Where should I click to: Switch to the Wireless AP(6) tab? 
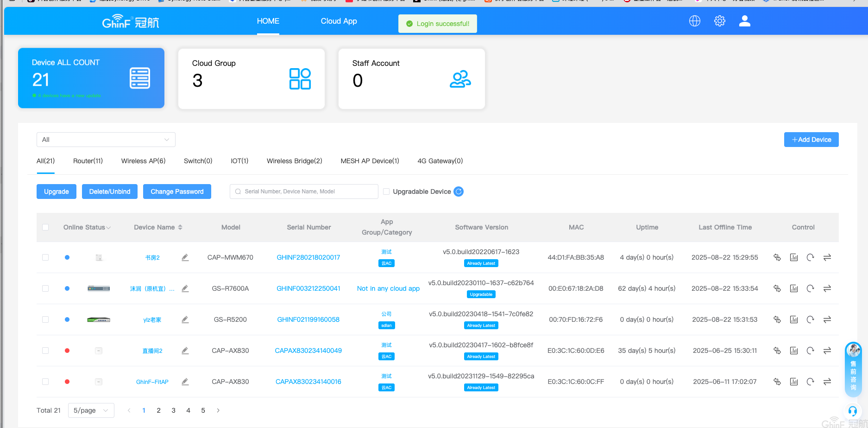143,161
